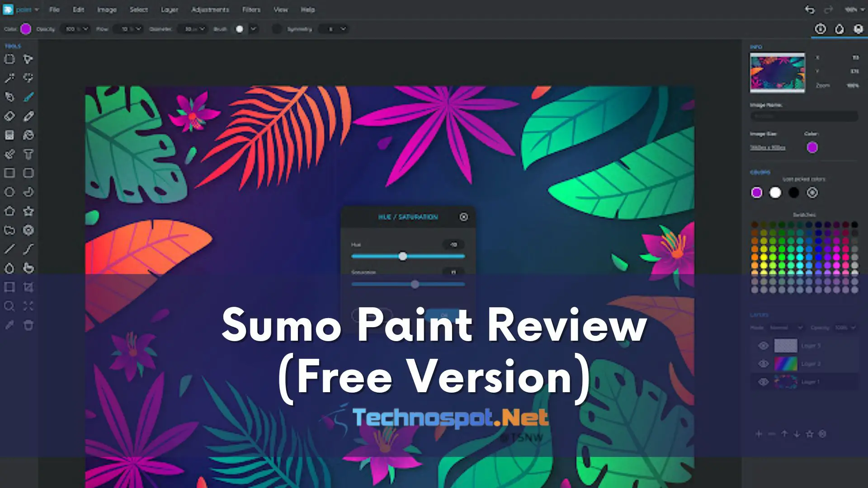868x488 pixels.
Task: Open the Symmetry value dropdown
Action: pyautogui.click(x=333, y=29)
